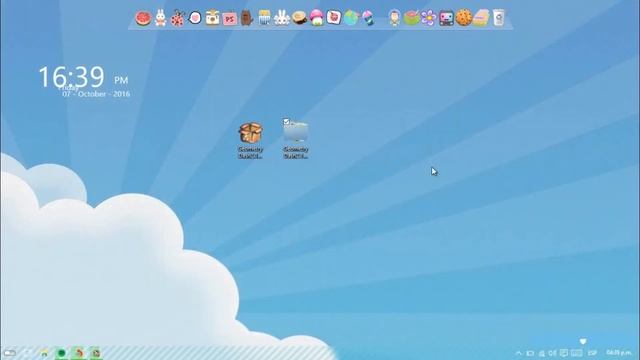640x360 pixels.
Task: Open the File Explorer taskbar icon
Action: coord(44,353)
